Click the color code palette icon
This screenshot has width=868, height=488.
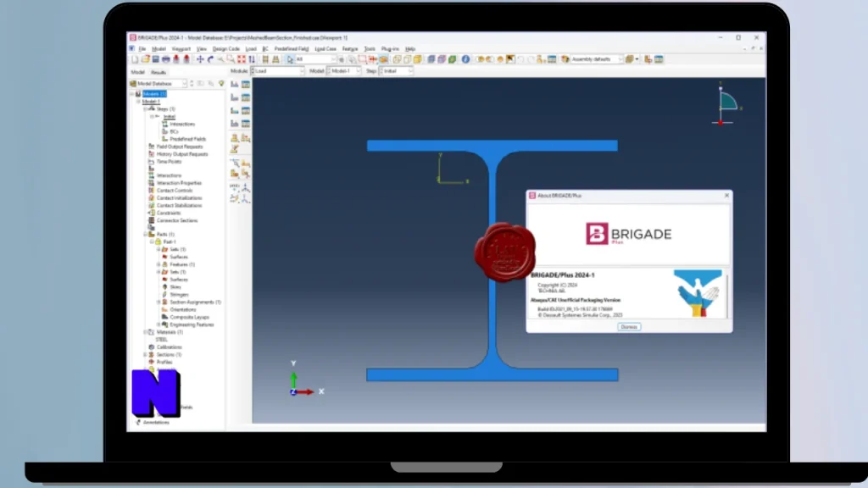(x=565, y=59)
